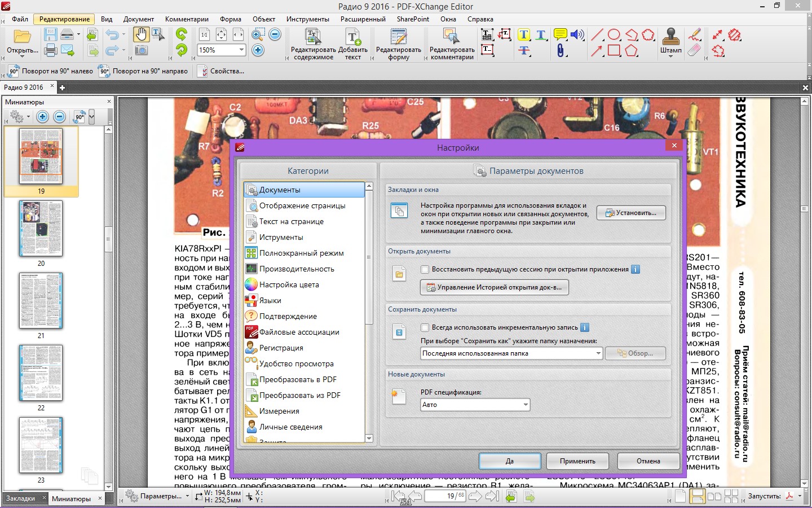Click Rotate 90° right button
Image resolution: width=812 pixels, height=508 pixels.
tap(144, 71)
